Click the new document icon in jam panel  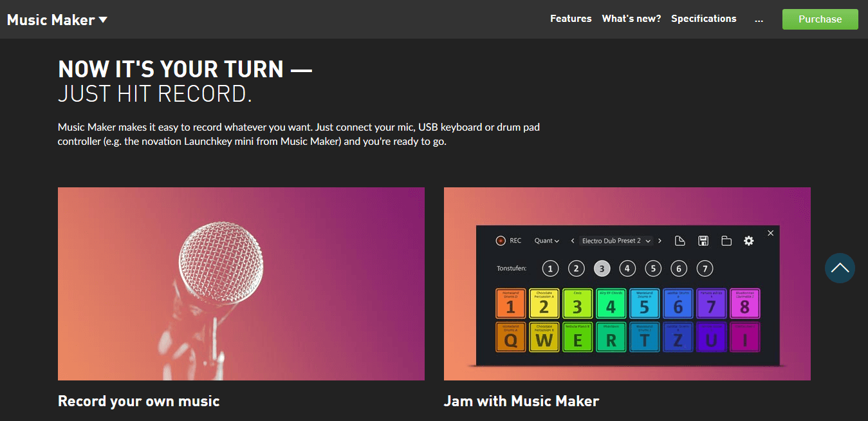click(x=680, y=241)
